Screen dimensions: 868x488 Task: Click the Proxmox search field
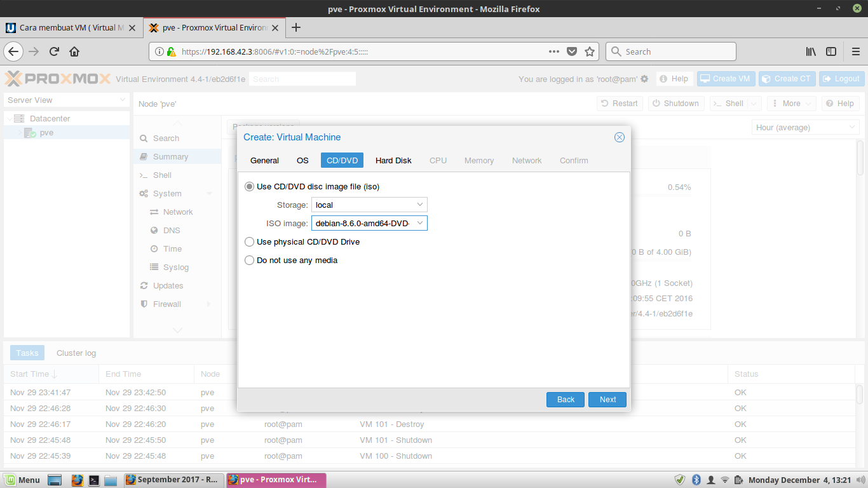coord(302,79)
